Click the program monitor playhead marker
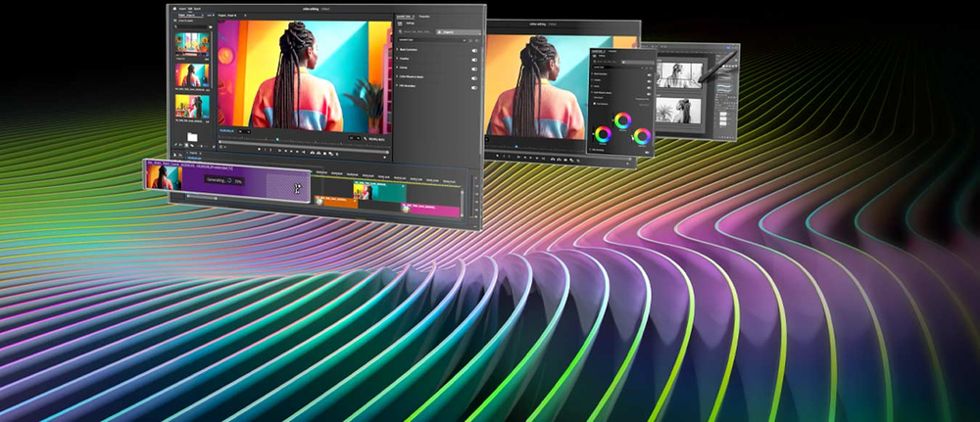980x422 pixels. pyautogui.click(x=277, y=139)
